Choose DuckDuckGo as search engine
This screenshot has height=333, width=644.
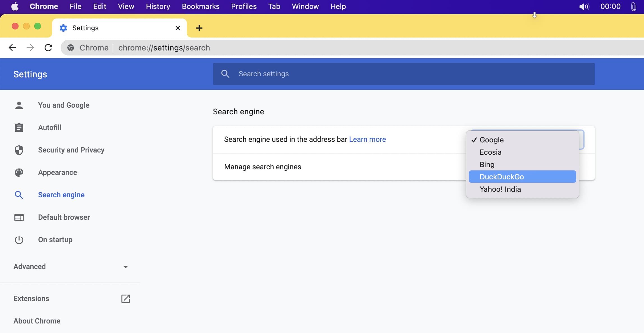(522, 177)
